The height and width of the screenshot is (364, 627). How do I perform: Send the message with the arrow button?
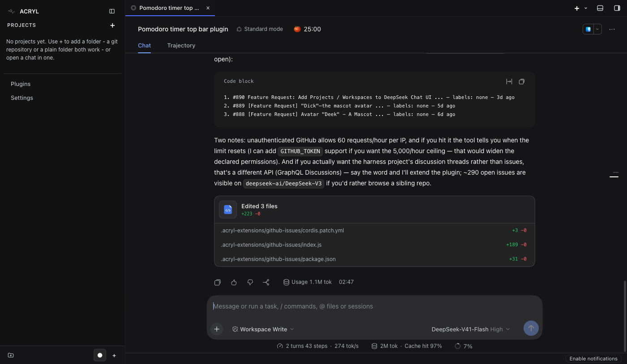point(531,328)
